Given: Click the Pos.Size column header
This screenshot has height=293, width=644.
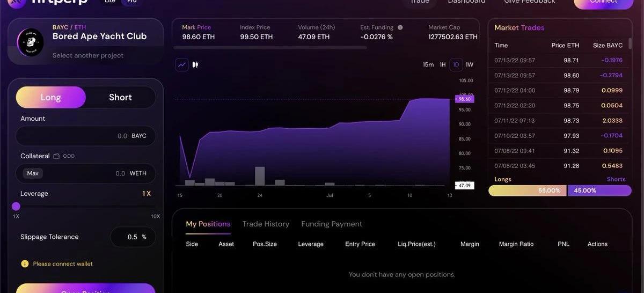Looking at the screenshot, I should pyautogui.click(x=265, y=244).
